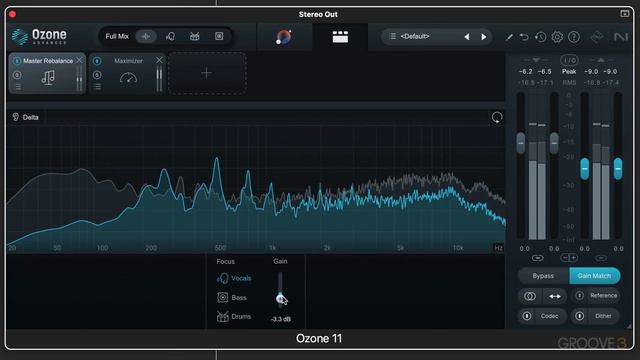
Task: Click the swap channels arrow icon
Action: (x=555, y=296)
